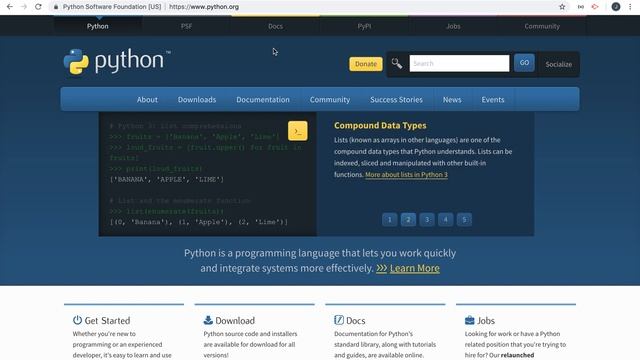Follow the Learn More link
The image size is (640, 360).
pos(414,268)
